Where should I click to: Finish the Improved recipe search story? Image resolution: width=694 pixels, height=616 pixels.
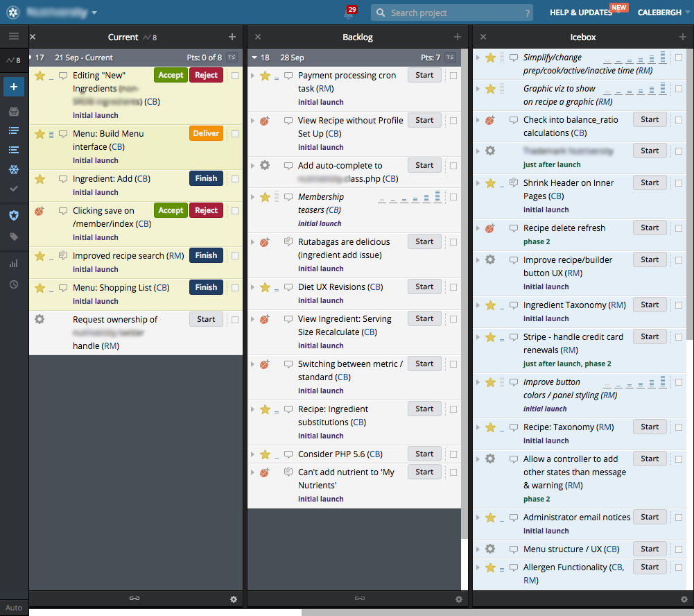(x=206, y=255)
